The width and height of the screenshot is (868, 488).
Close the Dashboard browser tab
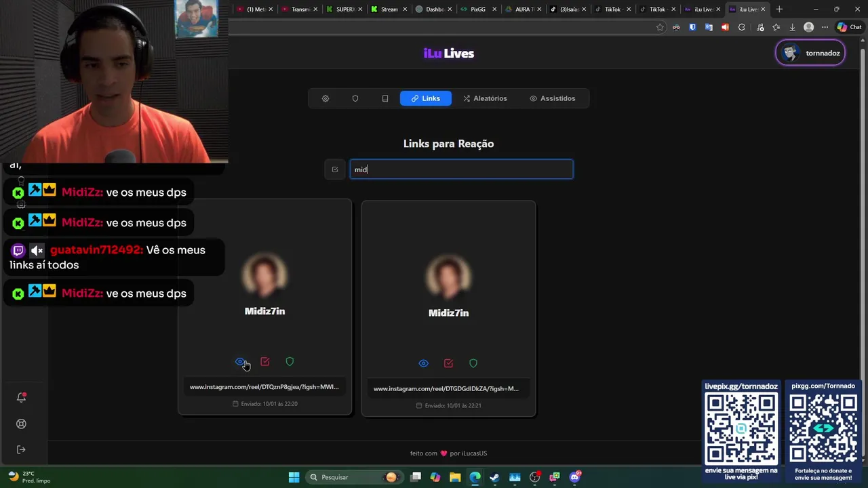(450, 9)
